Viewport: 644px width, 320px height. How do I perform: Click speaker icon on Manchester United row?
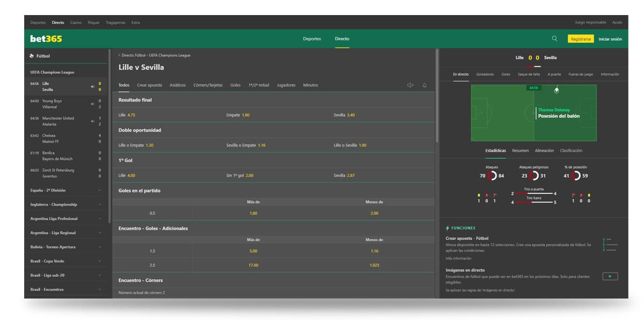92,121
